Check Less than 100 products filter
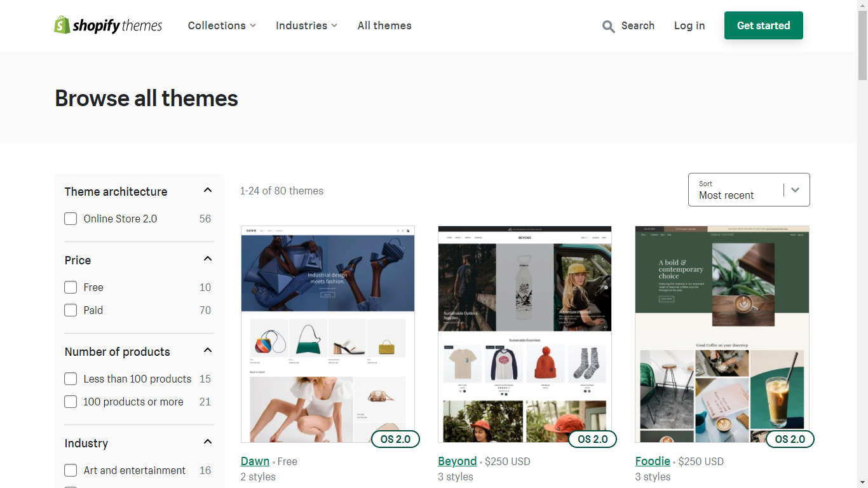 [71, 379]
